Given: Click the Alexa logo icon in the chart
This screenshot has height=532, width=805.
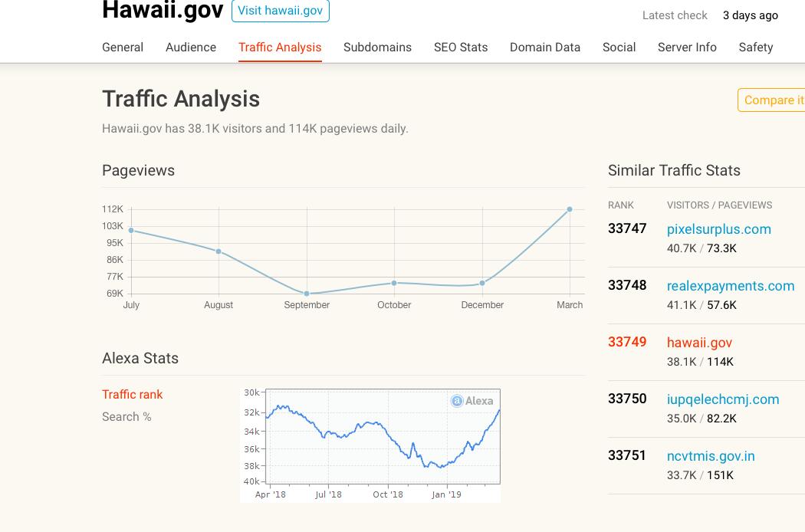Looking at the screenshot, I should 457,401.
